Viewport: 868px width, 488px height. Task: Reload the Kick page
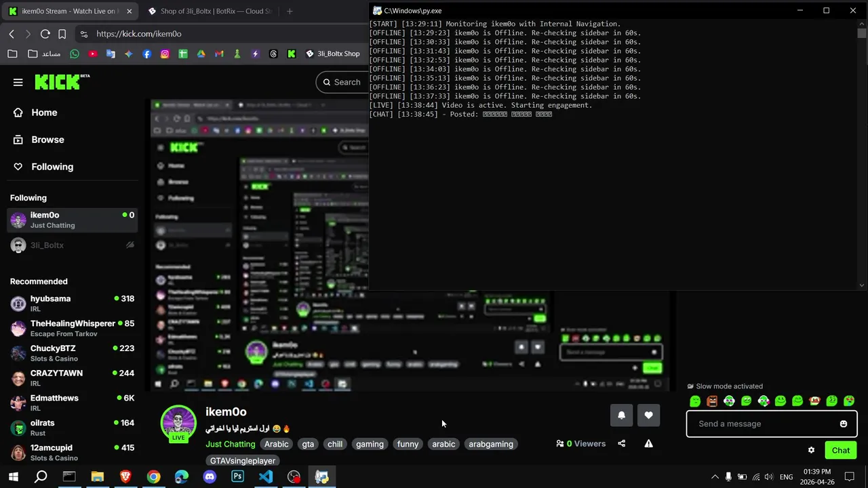pyautogui.click(x=45, y=34)
